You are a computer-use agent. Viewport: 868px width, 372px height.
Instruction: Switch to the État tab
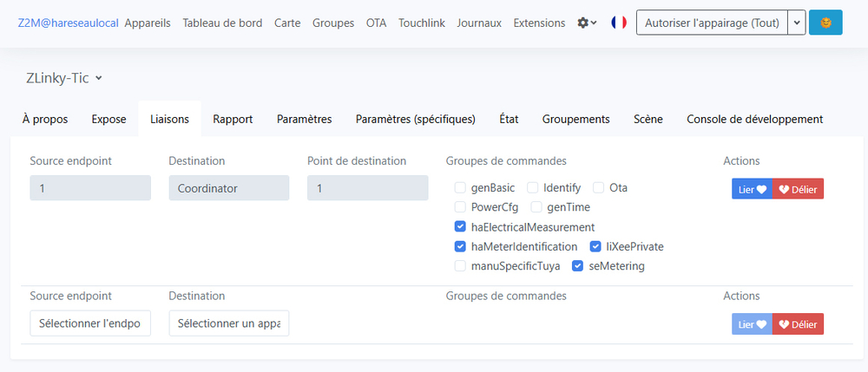point(509,119)
